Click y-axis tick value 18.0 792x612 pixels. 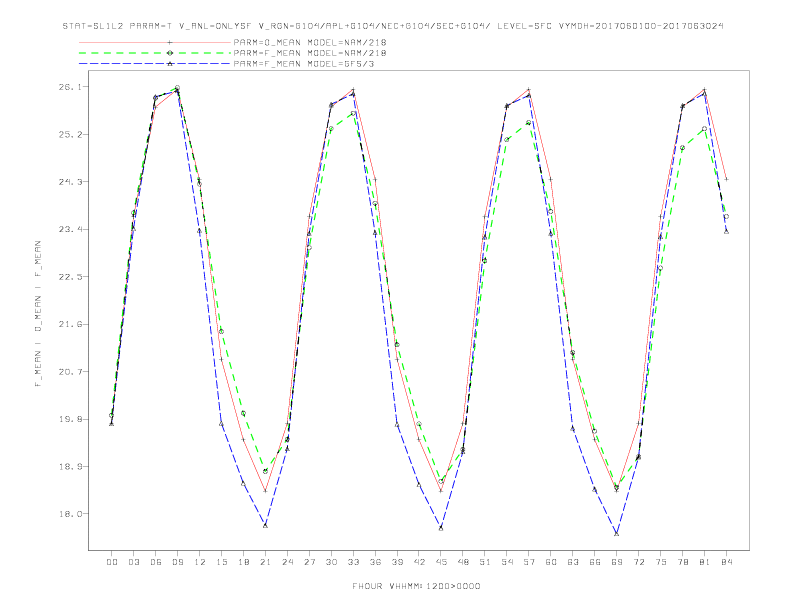pyautogui.click(x=69, y=514)
